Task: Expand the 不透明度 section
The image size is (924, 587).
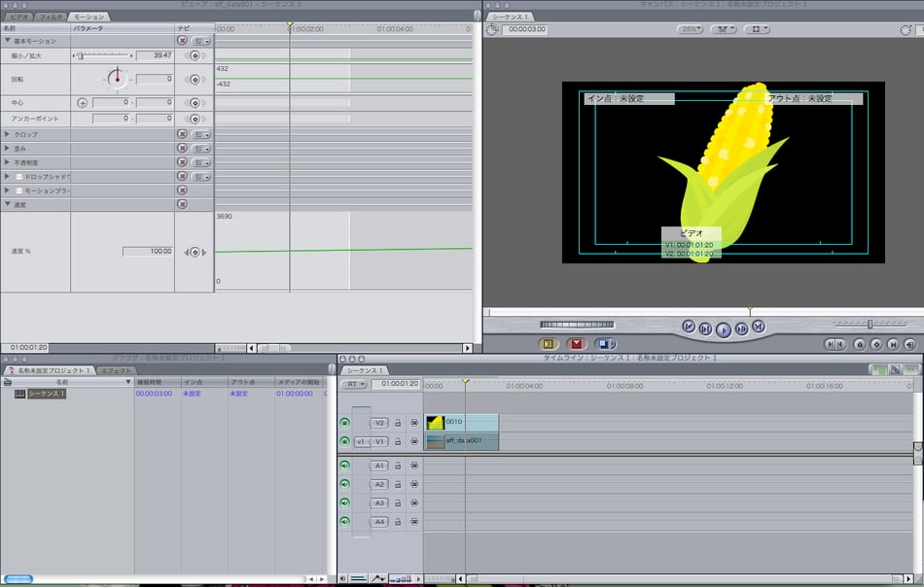Action: [8, 162]
